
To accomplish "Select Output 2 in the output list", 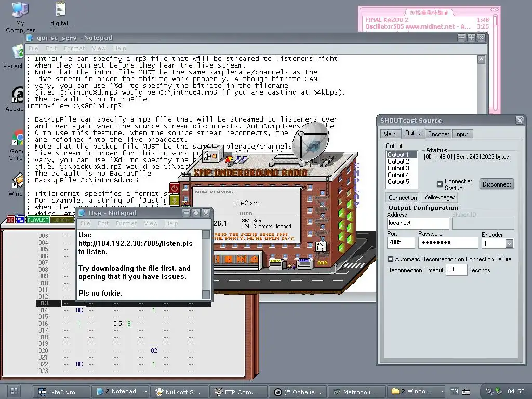I will pos(402,162).
